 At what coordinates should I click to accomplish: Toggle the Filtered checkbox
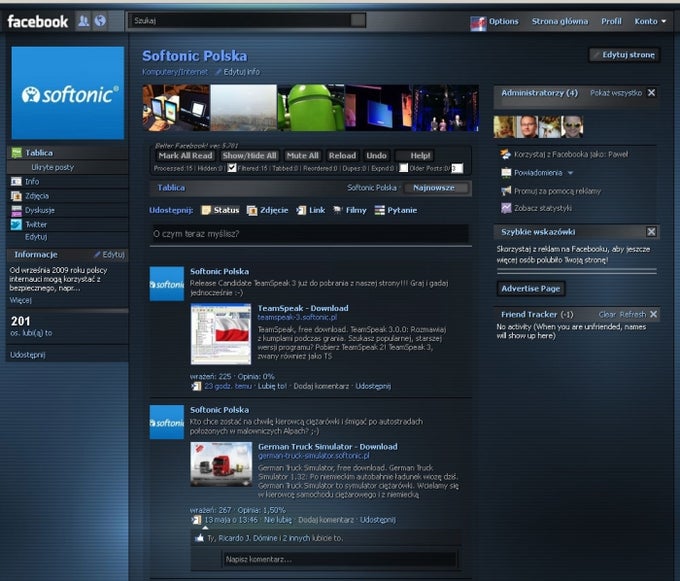[232, 168]
